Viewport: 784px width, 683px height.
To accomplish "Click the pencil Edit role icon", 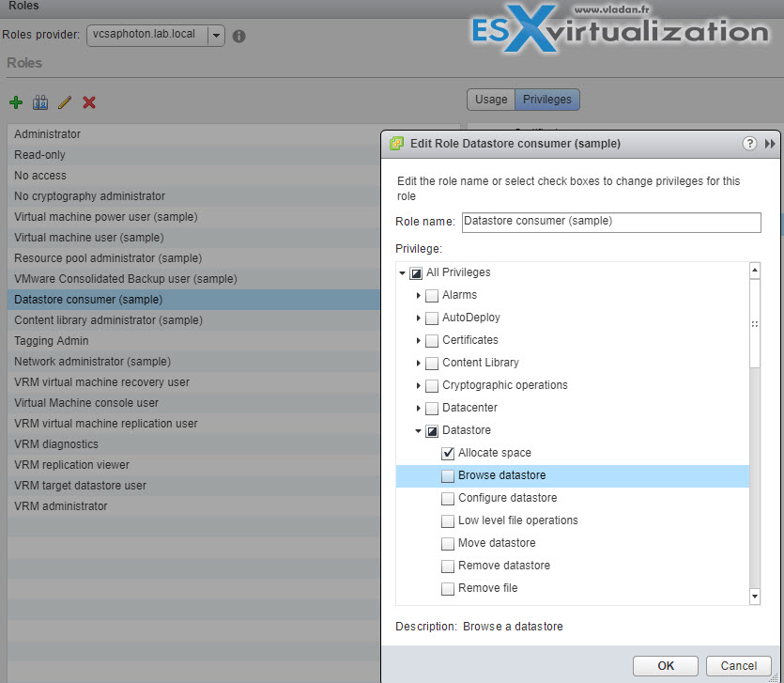I will tap(65, 102).
